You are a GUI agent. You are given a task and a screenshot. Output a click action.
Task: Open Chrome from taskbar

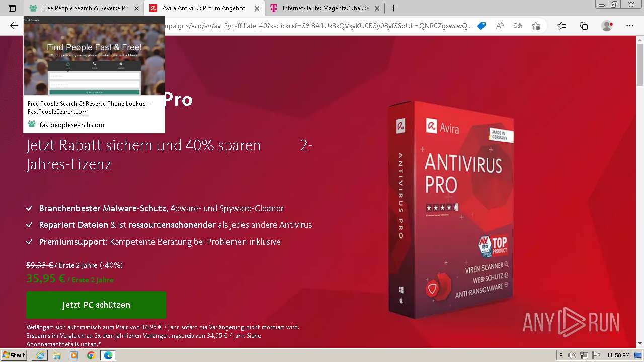click(91, 355)
